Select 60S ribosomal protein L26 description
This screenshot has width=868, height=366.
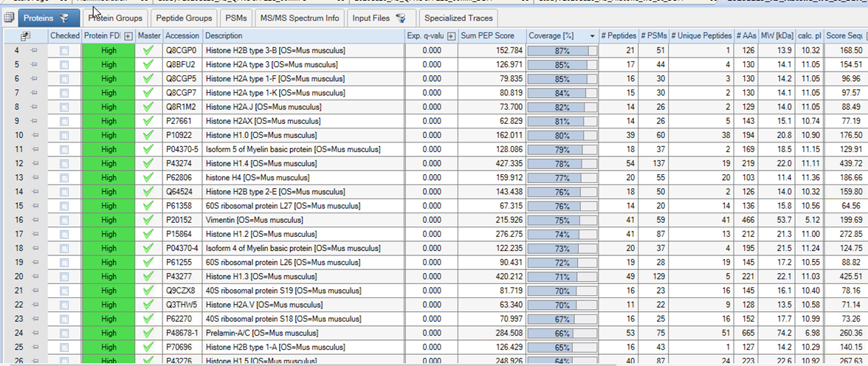303,263
